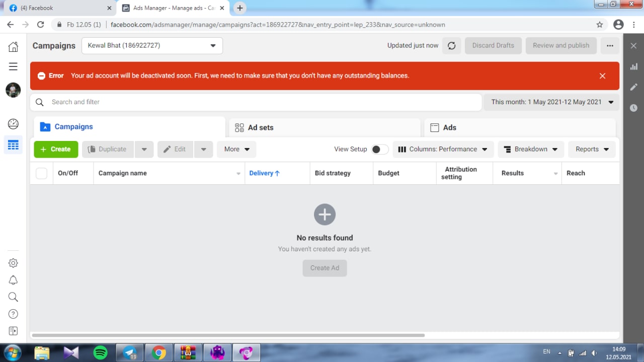Image resolution: width=644 pixels, height=362 pixels.
Task: Sort by the Delivery column header
Action: click(264, 173)
